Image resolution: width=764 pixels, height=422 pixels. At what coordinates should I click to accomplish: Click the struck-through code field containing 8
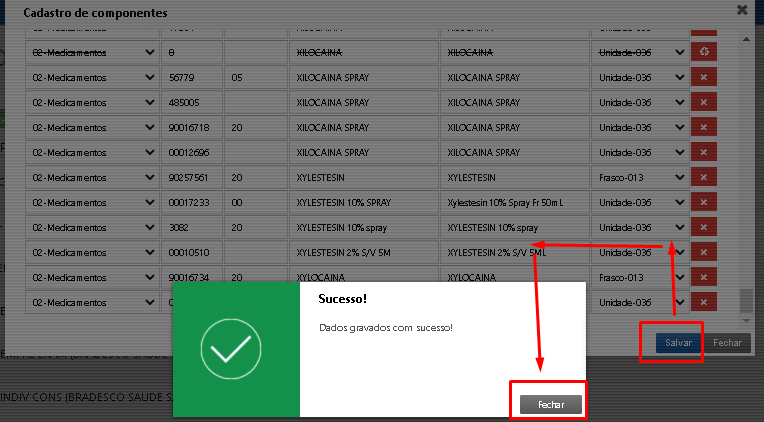(192, 52)
